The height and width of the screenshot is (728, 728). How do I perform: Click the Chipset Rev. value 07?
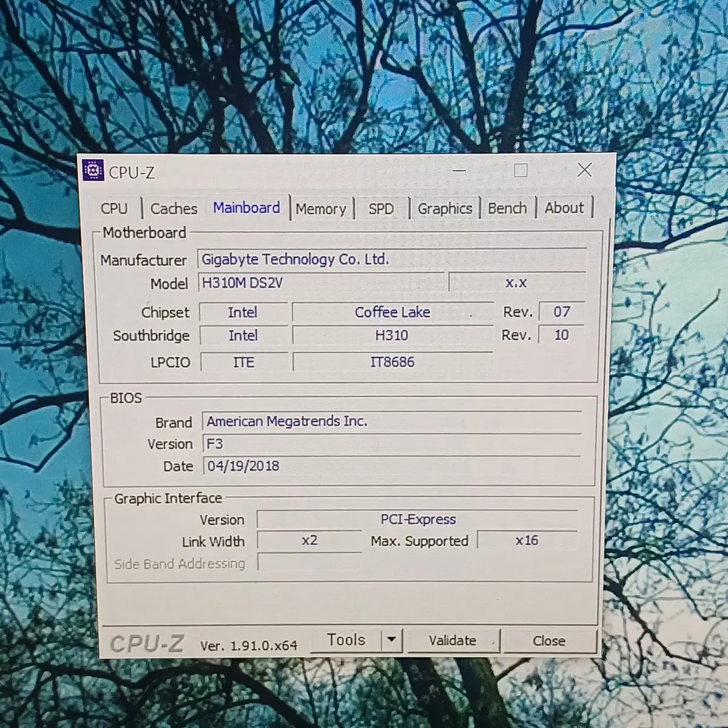[x=562, y=312]
